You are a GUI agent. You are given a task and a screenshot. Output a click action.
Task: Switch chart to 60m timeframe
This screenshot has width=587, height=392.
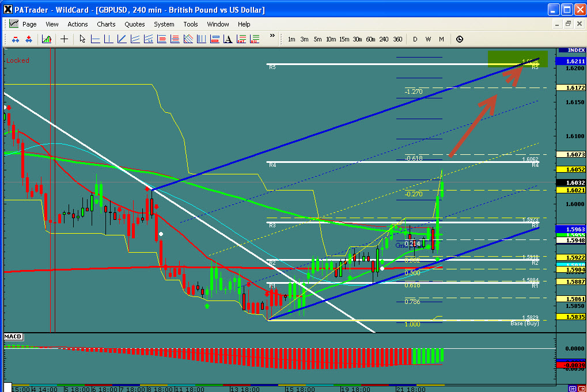click(x=370, y=39)
